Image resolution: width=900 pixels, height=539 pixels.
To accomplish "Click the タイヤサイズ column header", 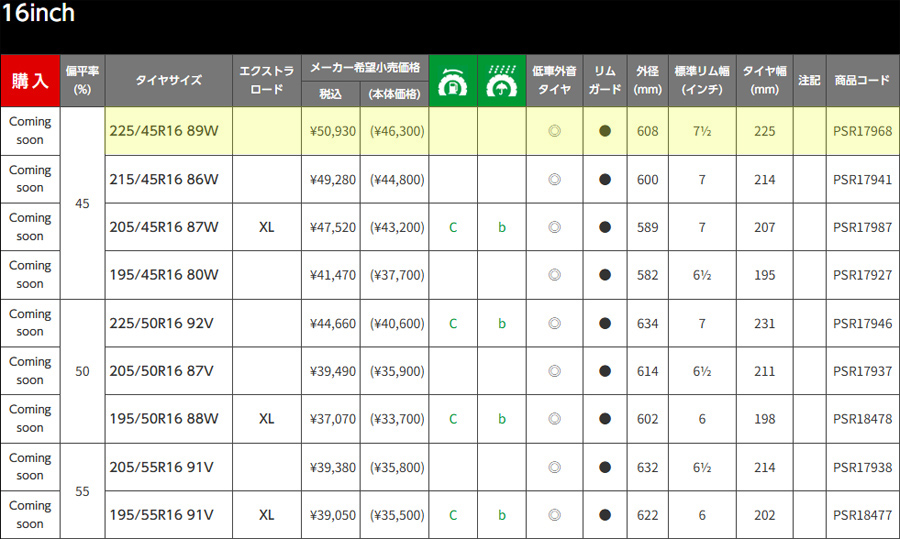I will pos(168,80).
